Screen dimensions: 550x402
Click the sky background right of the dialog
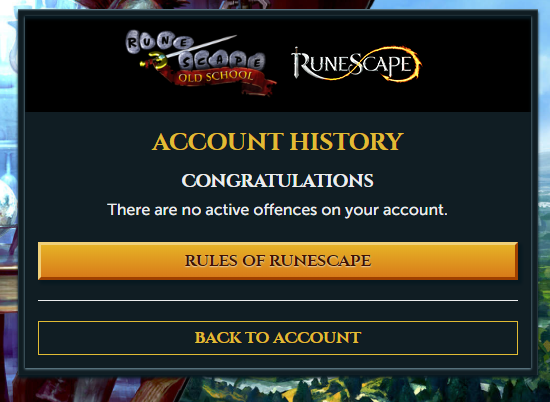click(x=544, y=105)
